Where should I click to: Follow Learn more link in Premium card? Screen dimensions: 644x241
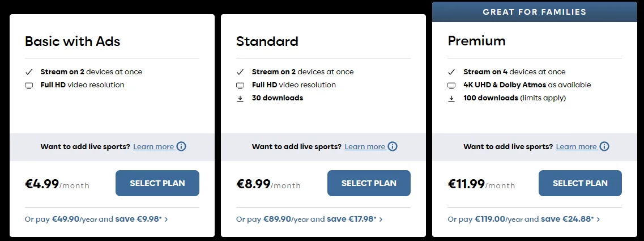(x=576, y=146)
